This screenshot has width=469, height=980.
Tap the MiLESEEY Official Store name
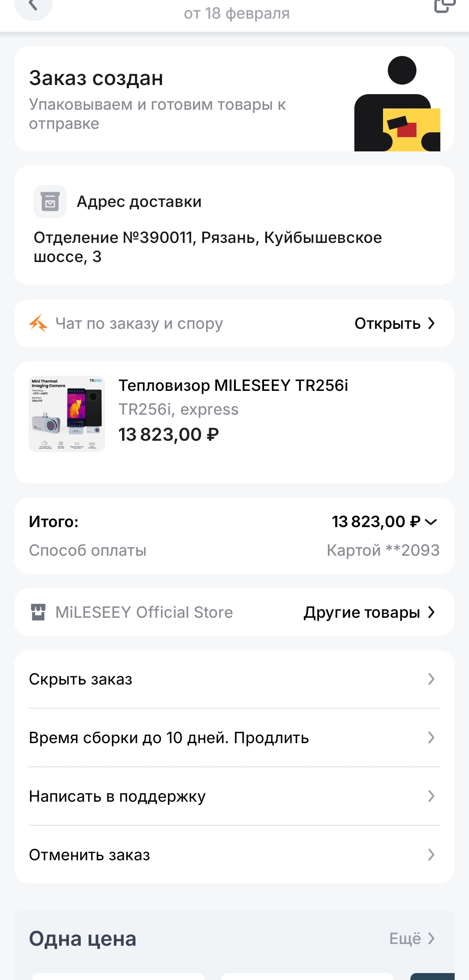pyautogui.click(x=144, y=612)
